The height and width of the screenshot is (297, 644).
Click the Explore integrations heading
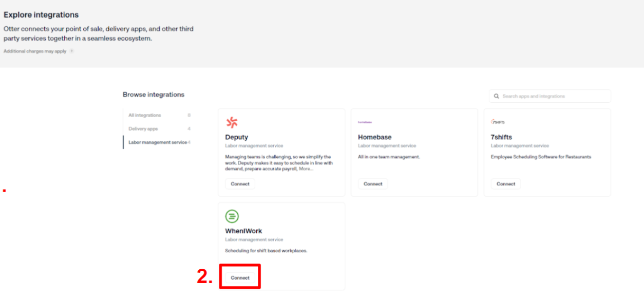(41, 15)
